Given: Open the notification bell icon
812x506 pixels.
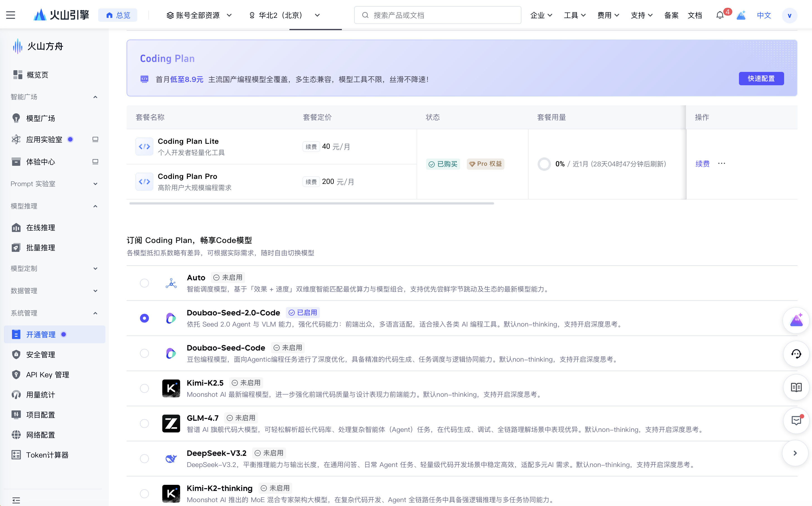Looking at the screenshot, I should click(x=720, y=15).
